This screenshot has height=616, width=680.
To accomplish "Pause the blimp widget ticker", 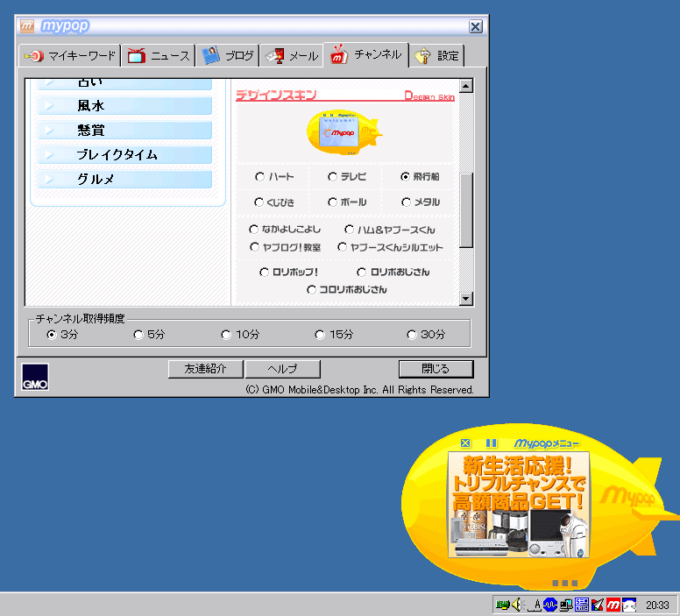I will click(x=491, y=443).
